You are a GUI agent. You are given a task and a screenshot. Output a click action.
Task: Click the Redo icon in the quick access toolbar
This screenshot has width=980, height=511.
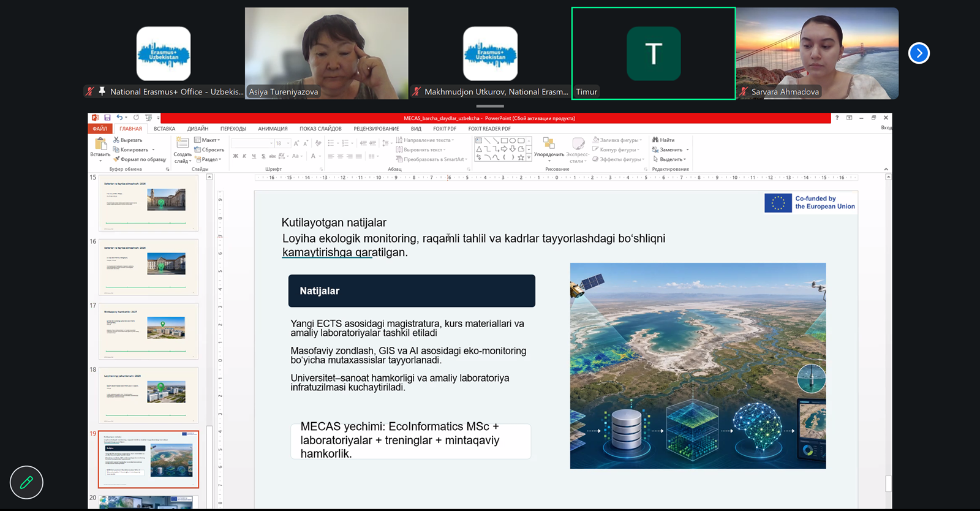136,118
